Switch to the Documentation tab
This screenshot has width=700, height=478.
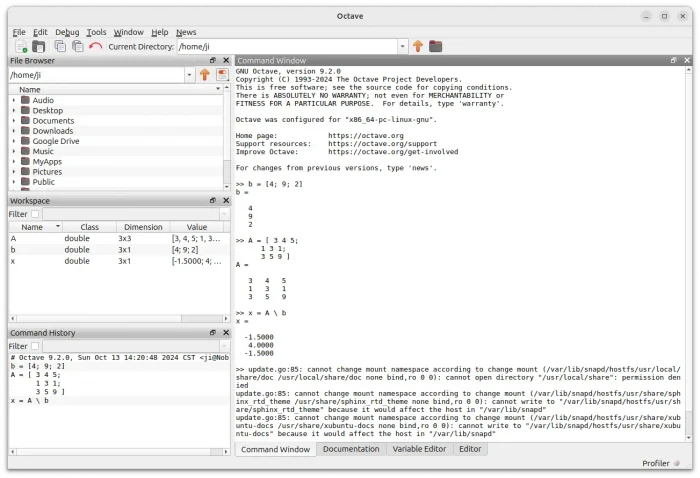351,449
